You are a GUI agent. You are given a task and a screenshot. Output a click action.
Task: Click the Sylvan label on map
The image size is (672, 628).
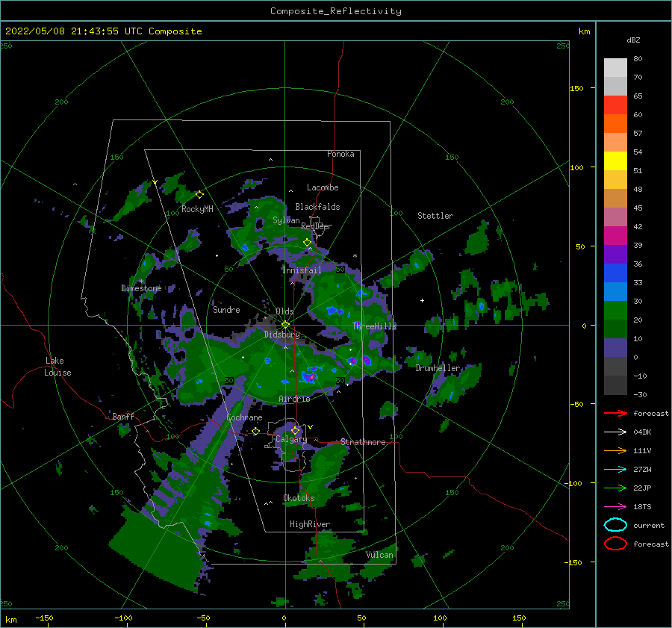coord(286,220)
